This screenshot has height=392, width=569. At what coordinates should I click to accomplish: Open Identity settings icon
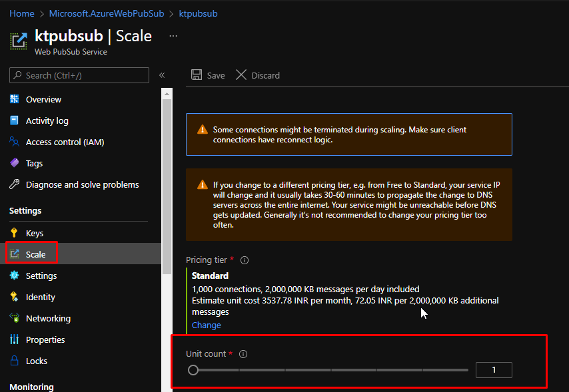pyautogui.click(x=15, y=297)
